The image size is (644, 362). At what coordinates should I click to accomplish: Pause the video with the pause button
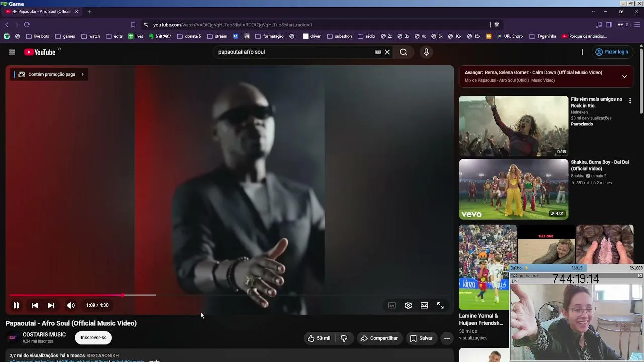(16, 305)
